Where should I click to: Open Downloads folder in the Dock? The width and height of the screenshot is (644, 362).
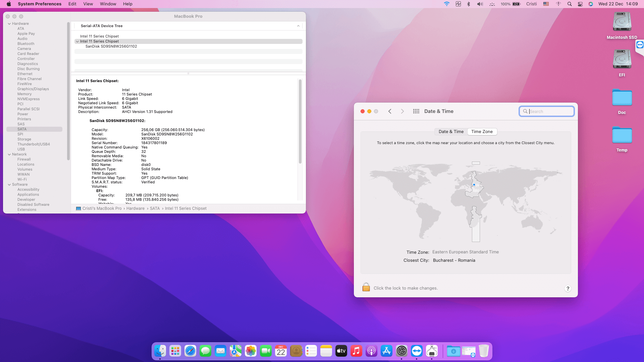click(453, 351)
